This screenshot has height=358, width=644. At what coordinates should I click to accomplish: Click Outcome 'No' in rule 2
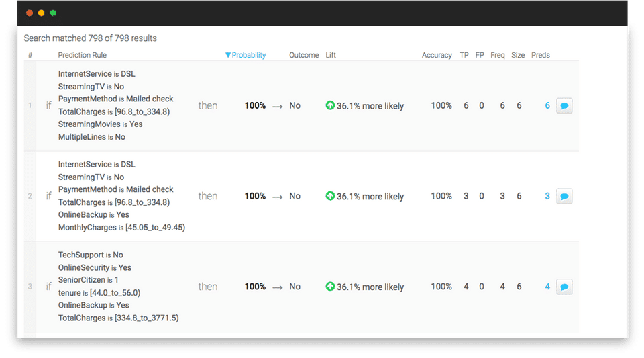point(294,196)
